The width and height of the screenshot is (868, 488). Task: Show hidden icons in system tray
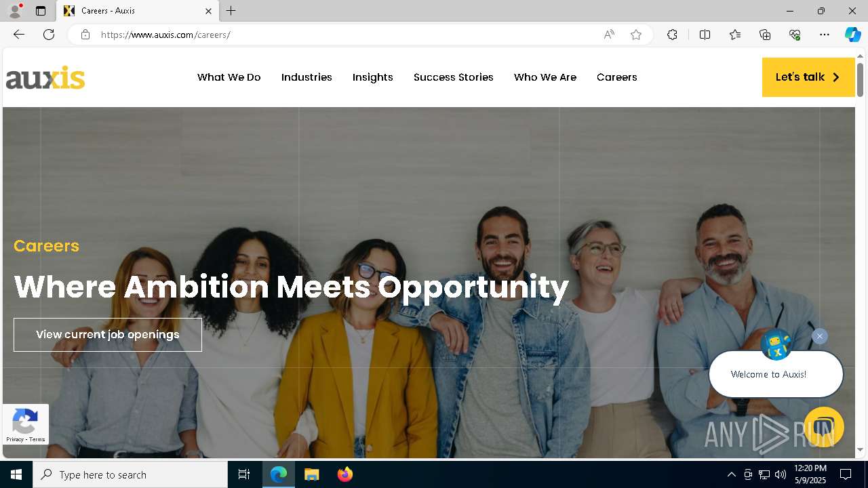(x=731, y=474)
